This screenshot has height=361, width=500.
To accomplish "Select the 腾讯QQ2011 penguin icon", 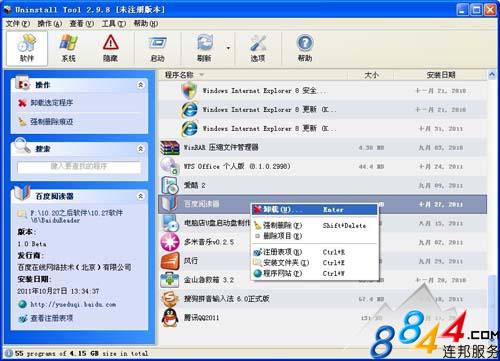I will pos(169,318).
